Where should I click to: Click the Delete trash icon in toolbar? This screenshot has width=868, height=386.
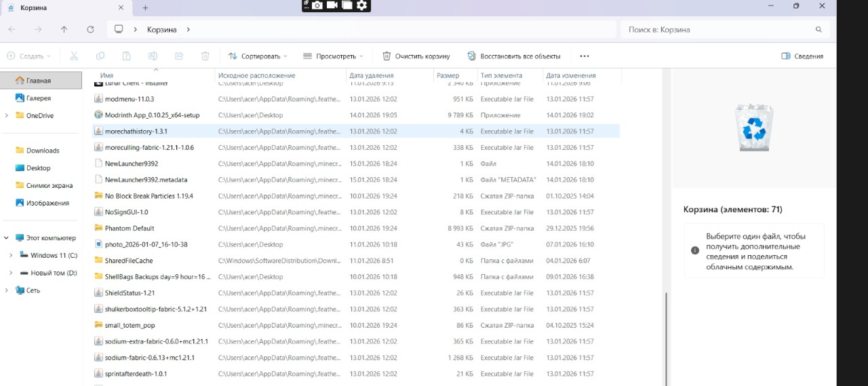click(x=205, y=56)
